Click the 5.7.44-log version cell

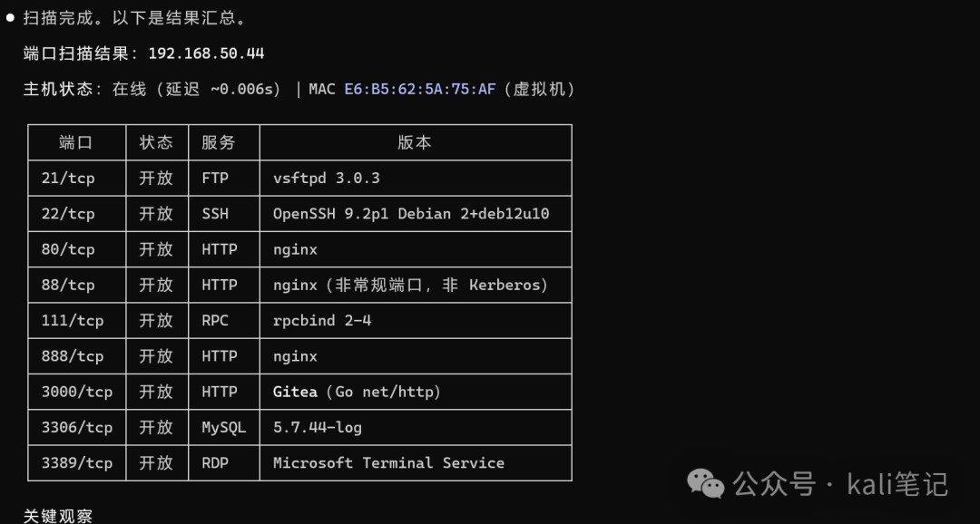pos(415,427)
